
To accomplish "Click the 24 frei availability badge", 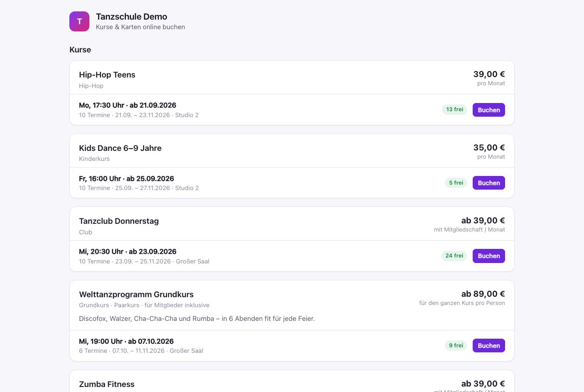I will 454,256.
